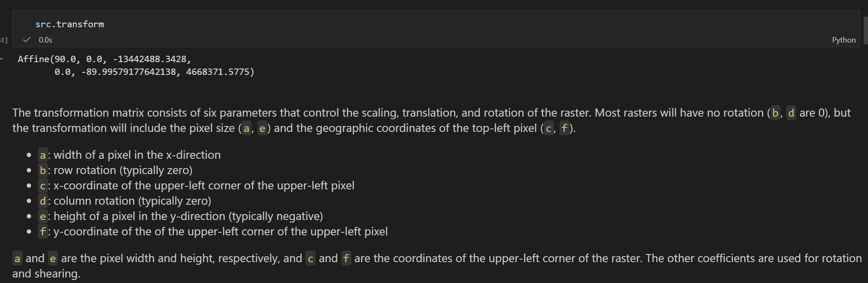Click the 0.0s execution time label
Image resolution: width=868 pixels, height=283 pixels.
tap(46, 40)
